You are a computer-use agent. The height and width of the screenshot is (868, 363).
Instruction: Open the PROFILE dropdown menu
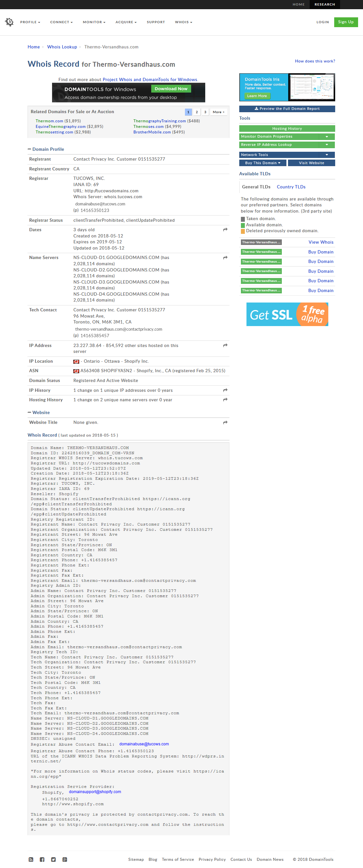pos(30,22)
